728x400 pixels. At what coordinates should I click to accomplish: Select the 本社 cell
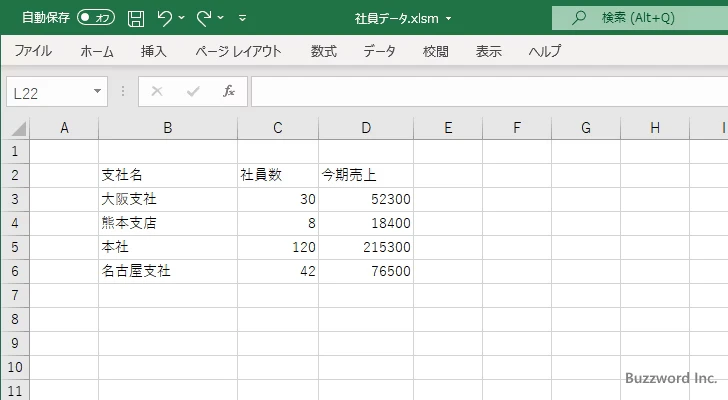[x=168, y=247]
